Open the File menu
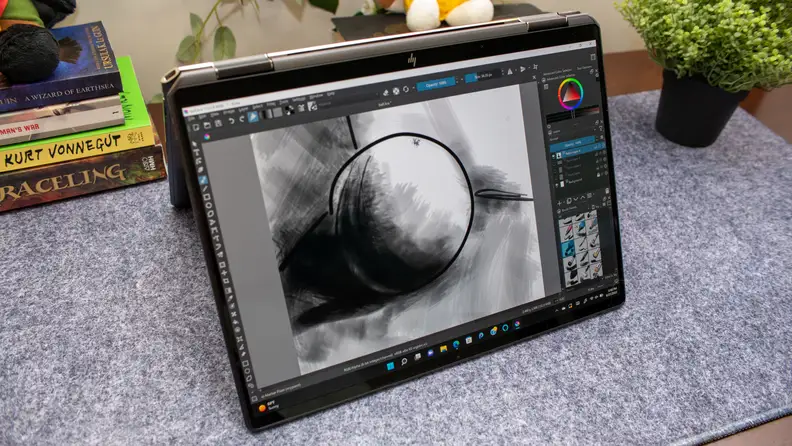This screenshot has height=446, width=792. [190, 118]
